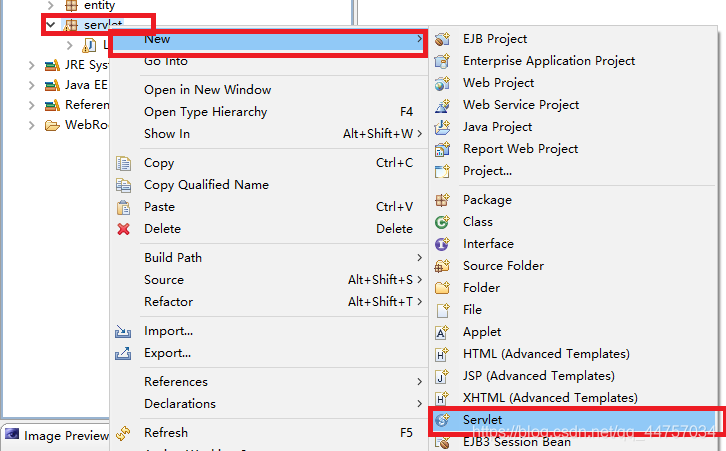Image resolution: width=726 pixels, height=451 pixels.
Task: Choose JSP (Advanced Templates) option
Action: pos(538,376)
